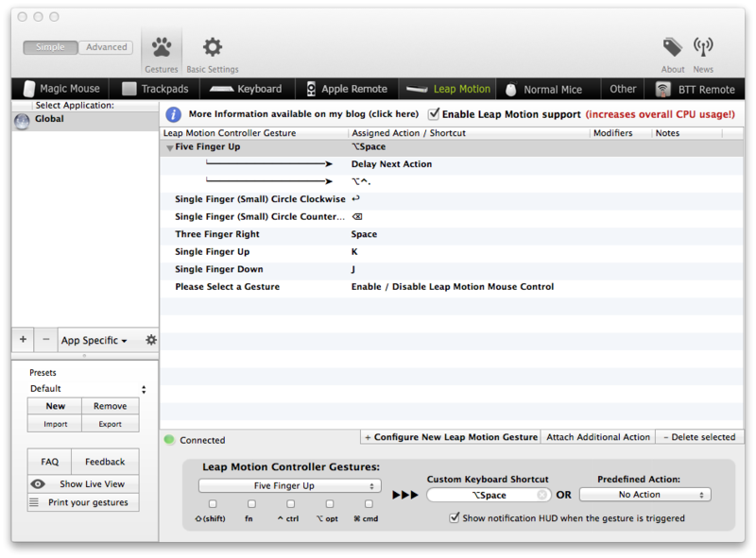Click Show Live View button
The image size is (756, 558).
pyautogui.click(x=83, y=483)
